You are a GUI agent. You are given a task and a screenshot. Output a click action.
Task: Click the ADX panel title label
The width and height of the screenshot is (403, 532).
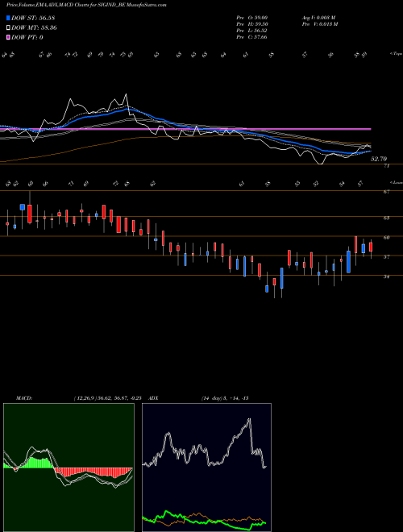point(154,398)
